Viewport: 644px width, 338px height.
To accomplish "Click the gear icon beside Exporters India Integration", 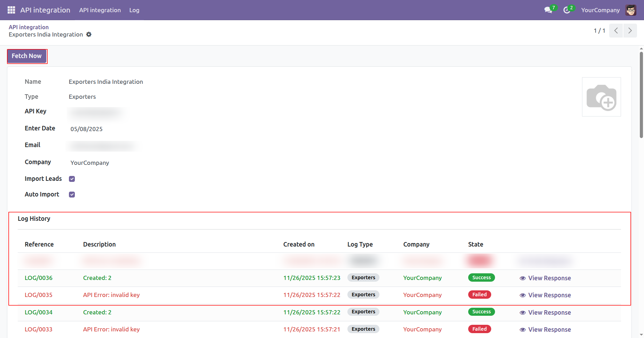I will pos(89,34).
